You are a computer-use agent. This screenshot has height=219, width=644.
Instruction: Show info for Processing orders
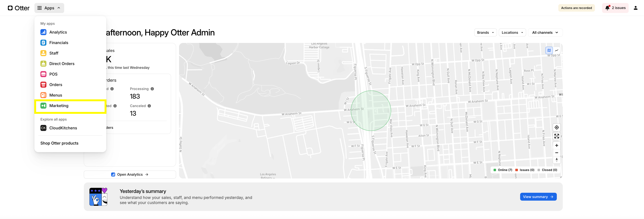(152, 89)
